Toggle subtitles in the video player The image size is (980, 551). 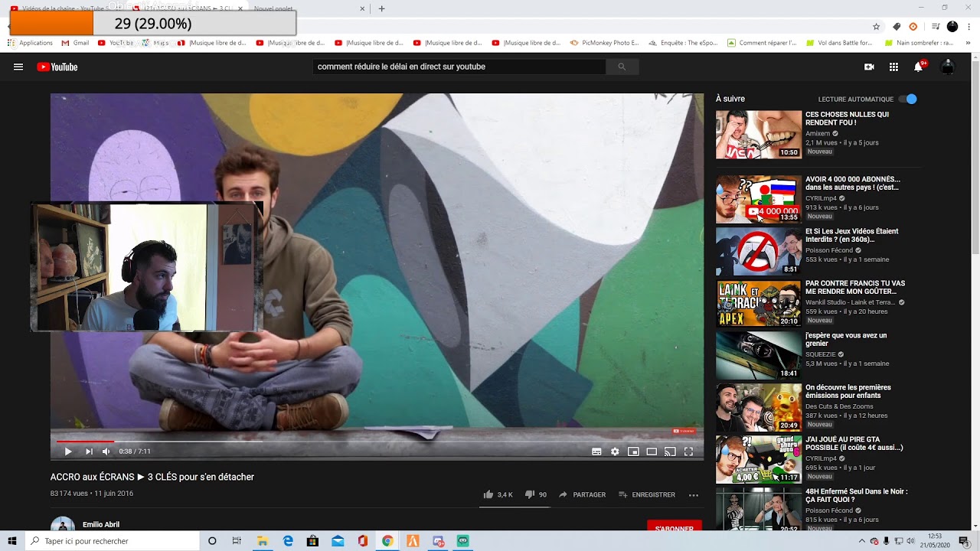(x=596, y=452)
